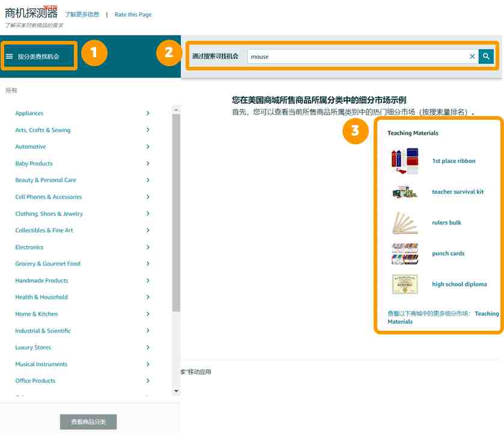Click the high school diploma image
The image size is (504, 433).
[x=404, y=284]
